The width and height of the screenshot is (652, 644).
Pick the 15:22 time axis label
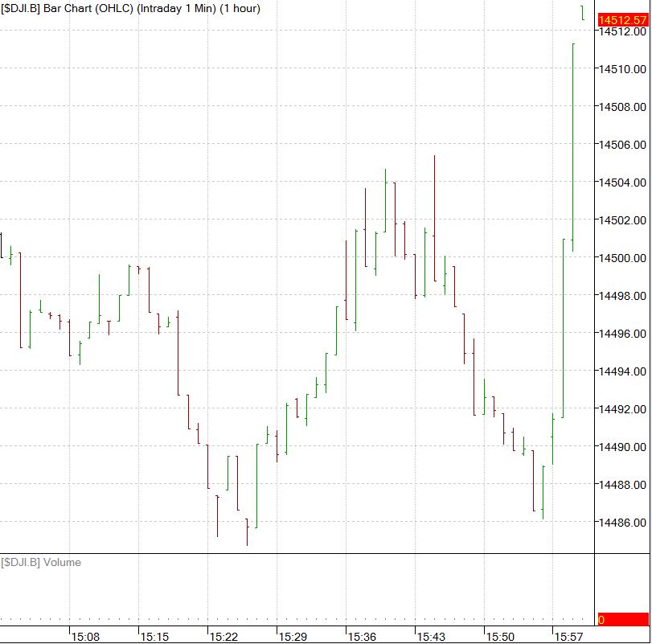point(224,637)
